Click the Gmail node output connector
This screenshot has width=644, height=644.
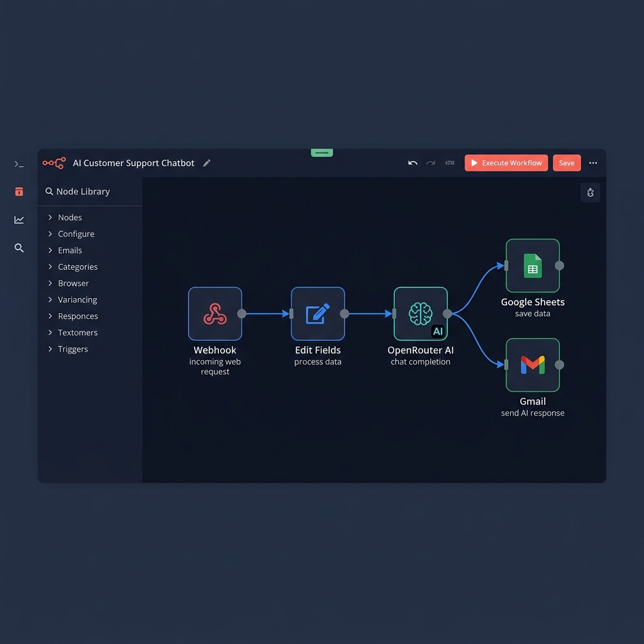pos(559,365)
